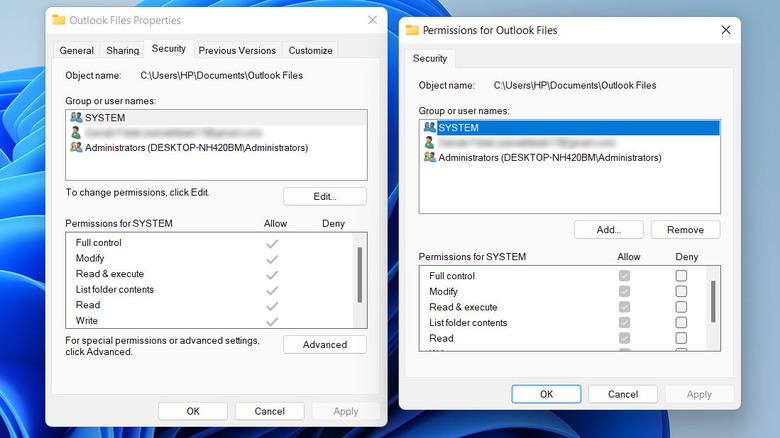Click List folder contents row in Properties window

point(210,290)
